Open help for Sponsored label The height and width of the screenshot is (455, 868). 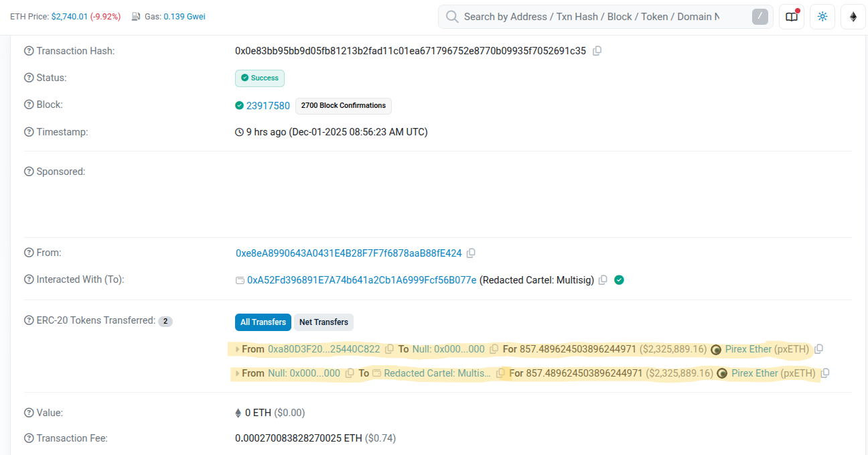tap(29, 172)
